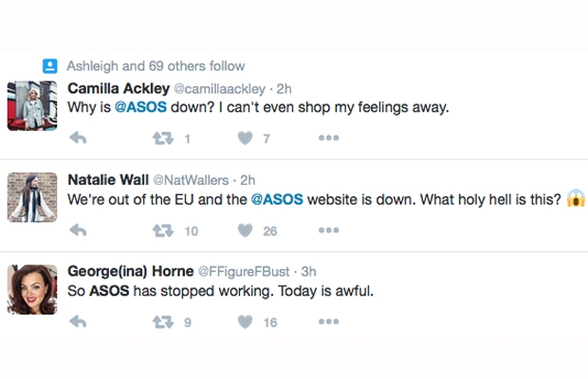Open the Camilla Ackley name link

119,89
